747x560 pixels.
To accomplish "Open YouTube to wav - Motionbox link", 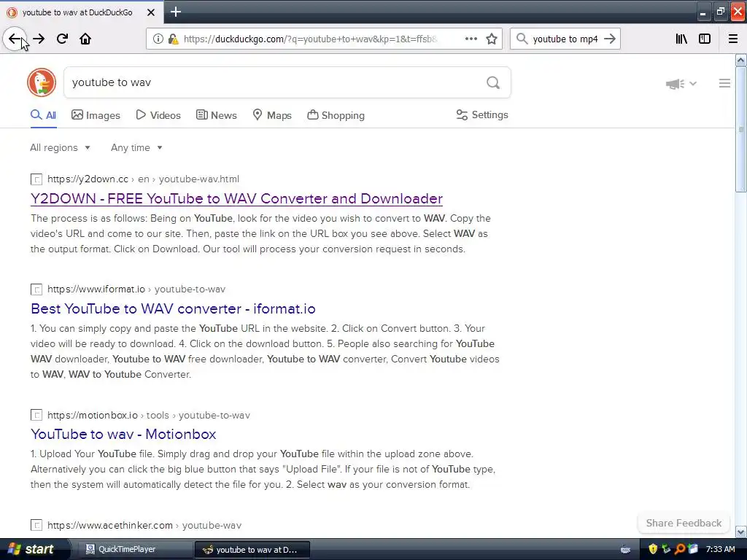I will [x=123, y=434].
